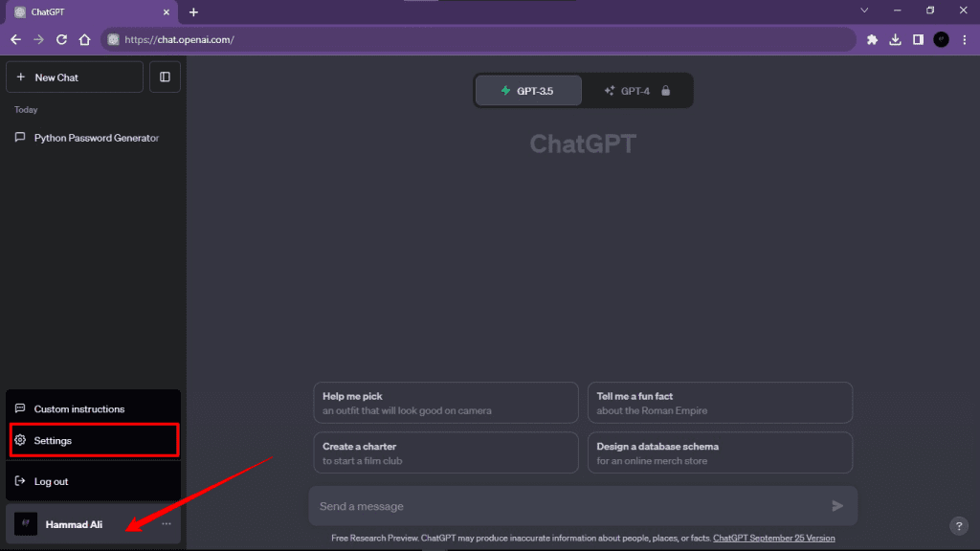Viewport: 980px width, 551px height.
Task: Start a New Chat
Action: tap(75, 77)
